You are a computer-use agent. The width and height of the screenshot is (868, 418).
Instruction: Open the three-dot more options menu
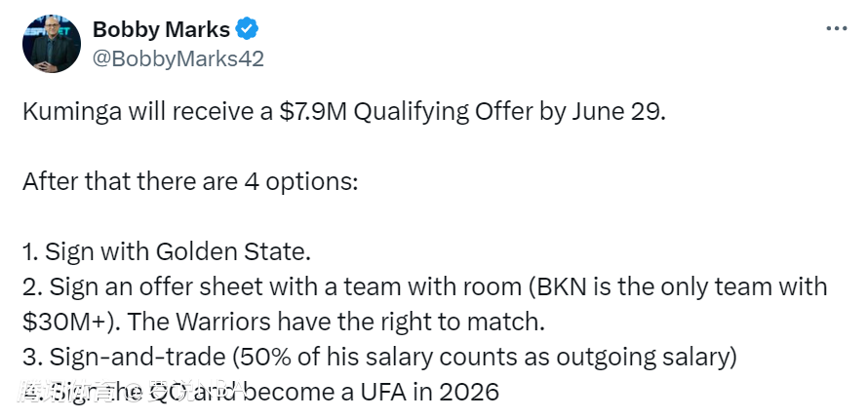837,28
